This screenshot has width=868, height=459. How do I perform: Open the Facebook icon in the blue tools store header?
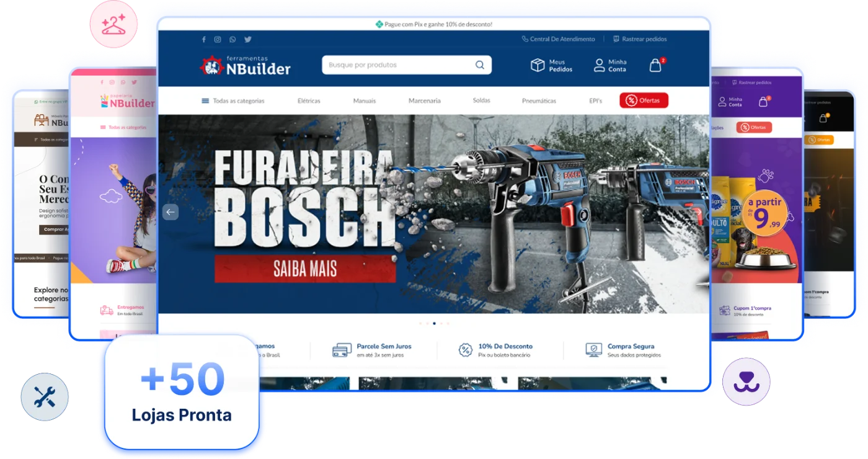click(204, 39)
